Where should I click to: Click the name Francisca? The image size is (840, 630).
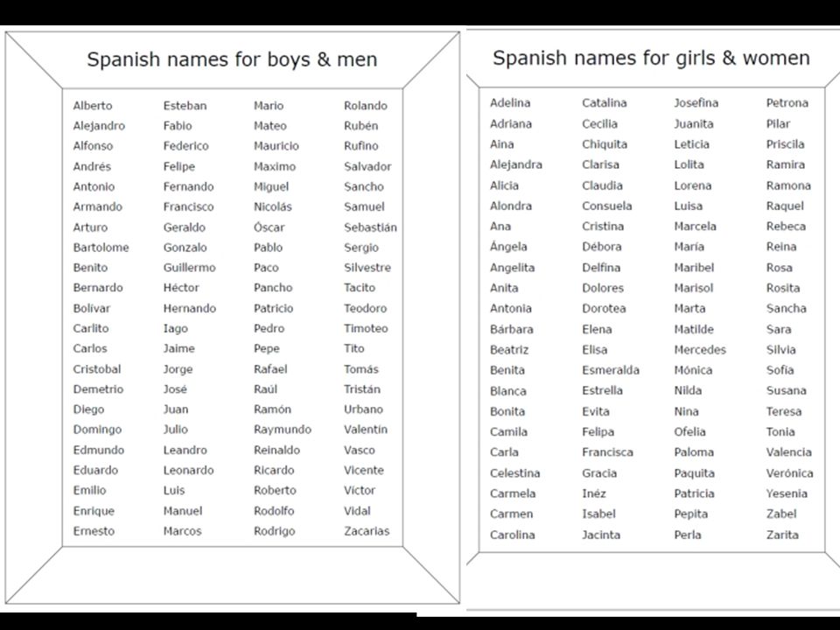(607, 452)
